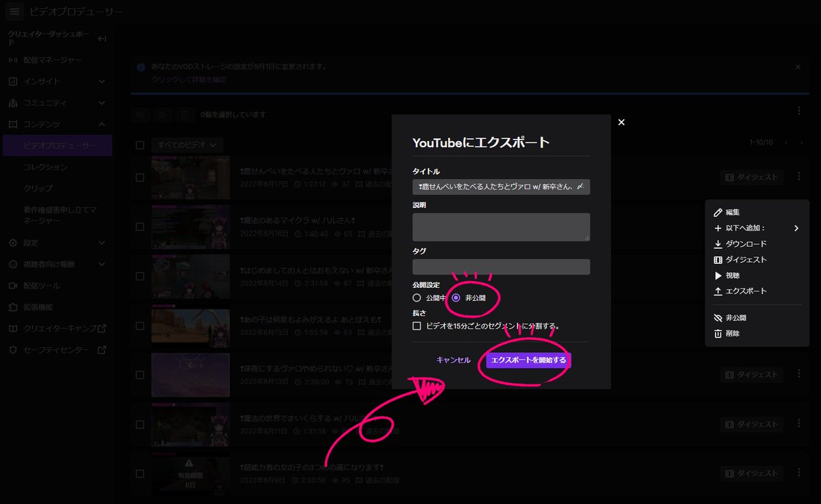Click the インサイト chart icon
Viewport: 821px width, 504px height.
(x=12, y=81)
